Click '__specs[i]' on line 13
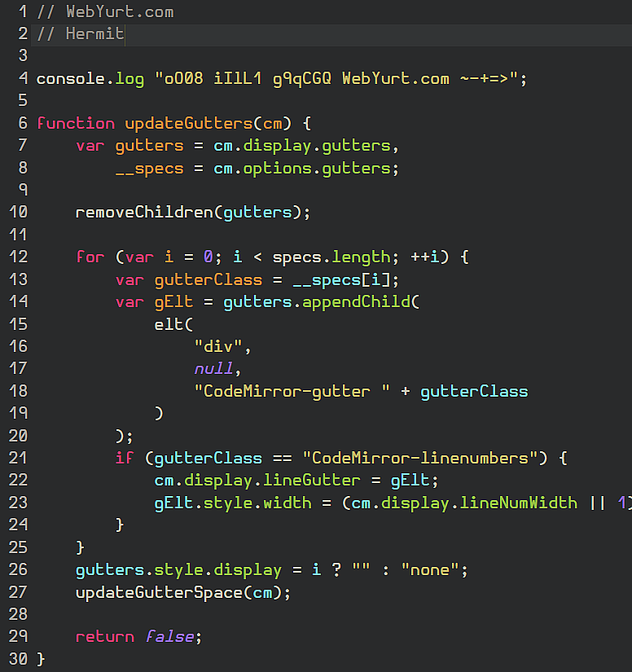 pyautogui.click(x=341, y=281)
